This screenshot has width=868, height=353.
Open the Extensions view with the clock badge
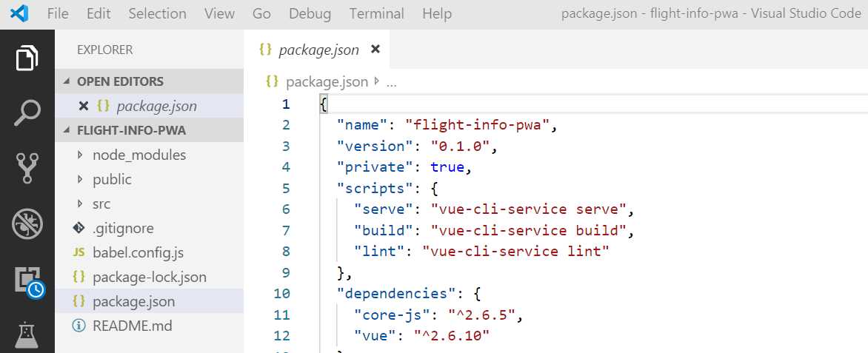tap(29, 282)
